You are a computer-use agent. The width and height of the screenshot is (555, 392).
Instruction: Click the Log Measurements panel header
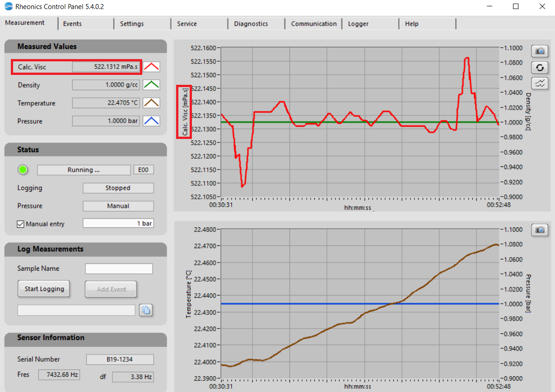click(x=86, y=249)
